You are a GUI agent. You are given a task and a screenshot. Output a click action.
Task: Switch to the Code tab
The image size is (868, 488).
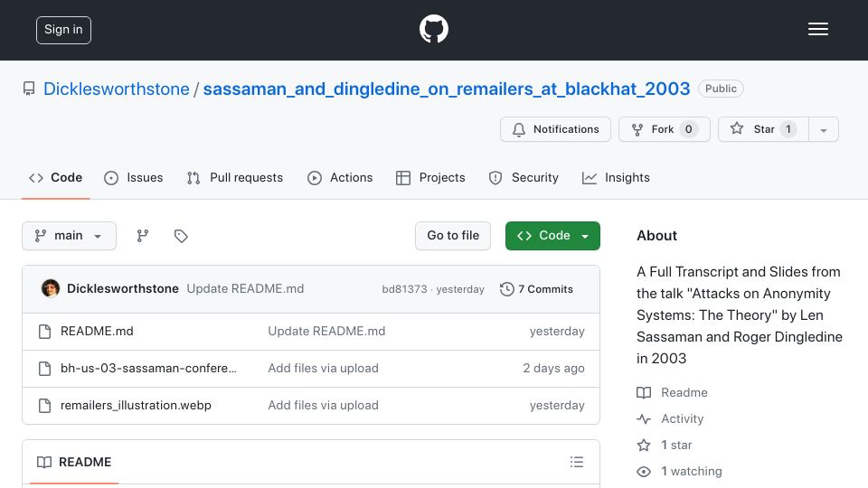click(55, 178)
